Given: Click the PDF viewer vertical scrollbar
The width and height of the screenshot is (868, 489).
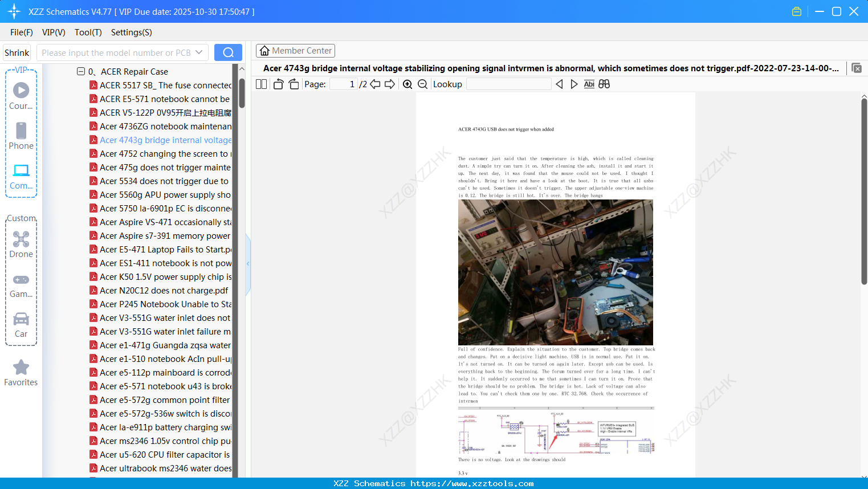Looking at the screenshot, I should (x=864, y=191).
